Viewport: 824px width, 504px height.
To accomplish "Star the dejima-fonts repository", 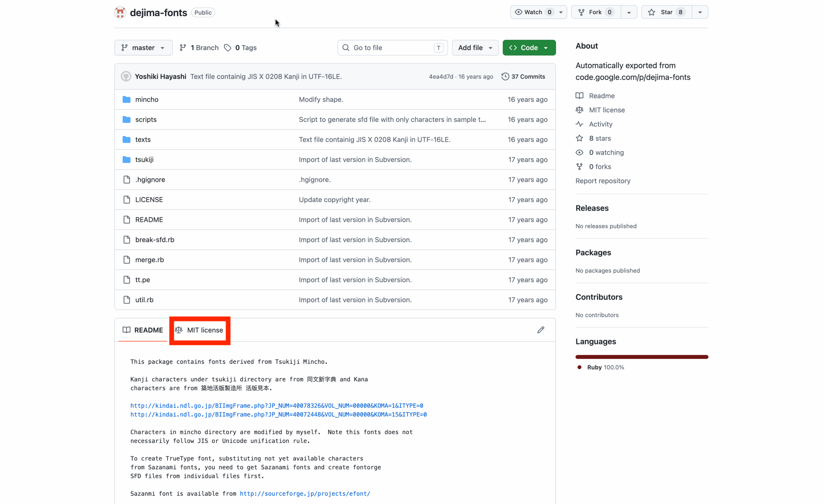I will [x=666, y=12].
